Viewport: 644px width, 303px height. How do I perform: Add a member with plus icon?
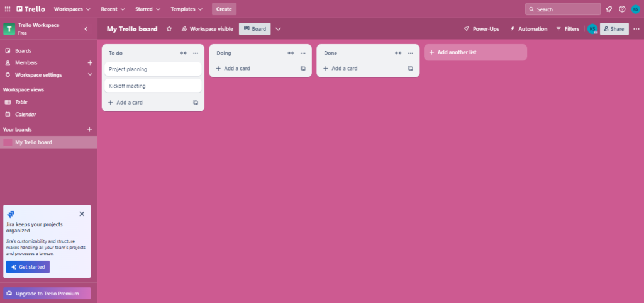[x=90, y=62]
